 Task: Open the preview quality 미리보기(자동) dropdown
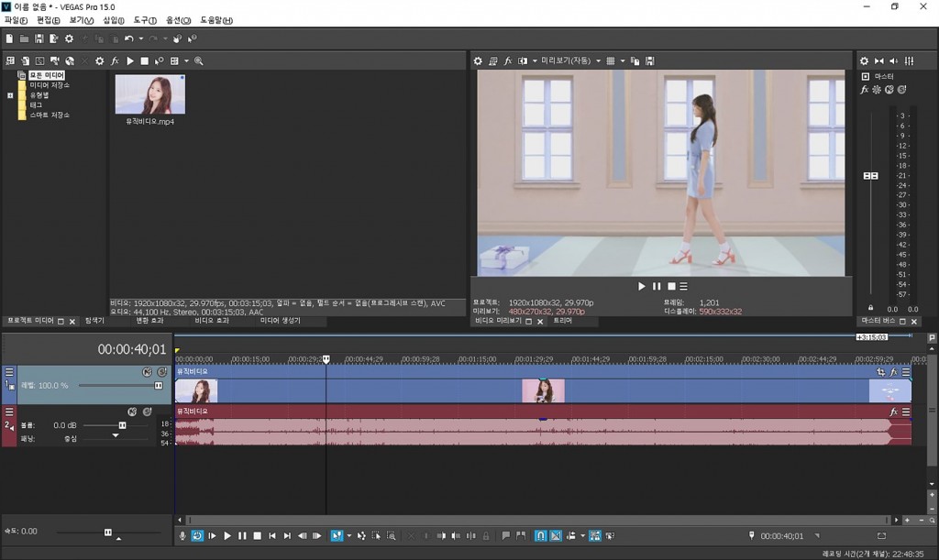pos(569,60)
